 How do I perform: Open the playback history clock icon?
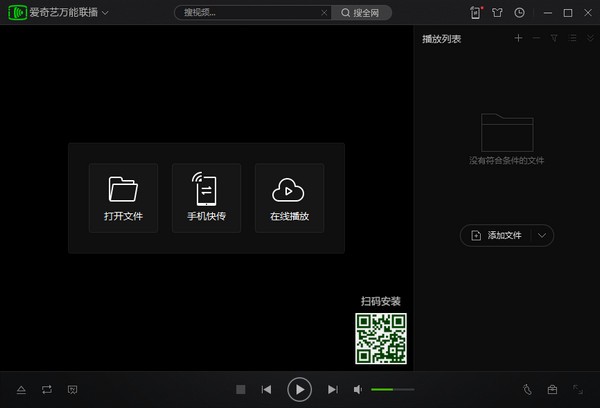(519, 13)
